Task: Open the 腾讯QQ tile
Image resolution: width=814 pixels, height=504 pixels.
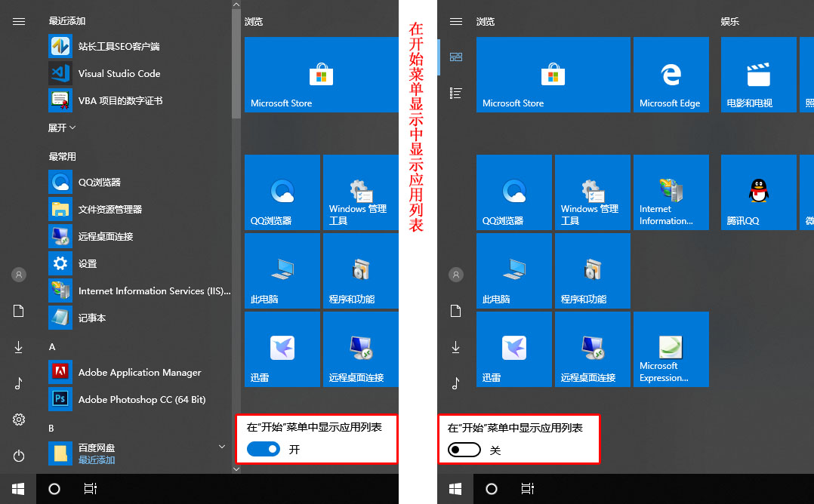Action: coord(758,192)
